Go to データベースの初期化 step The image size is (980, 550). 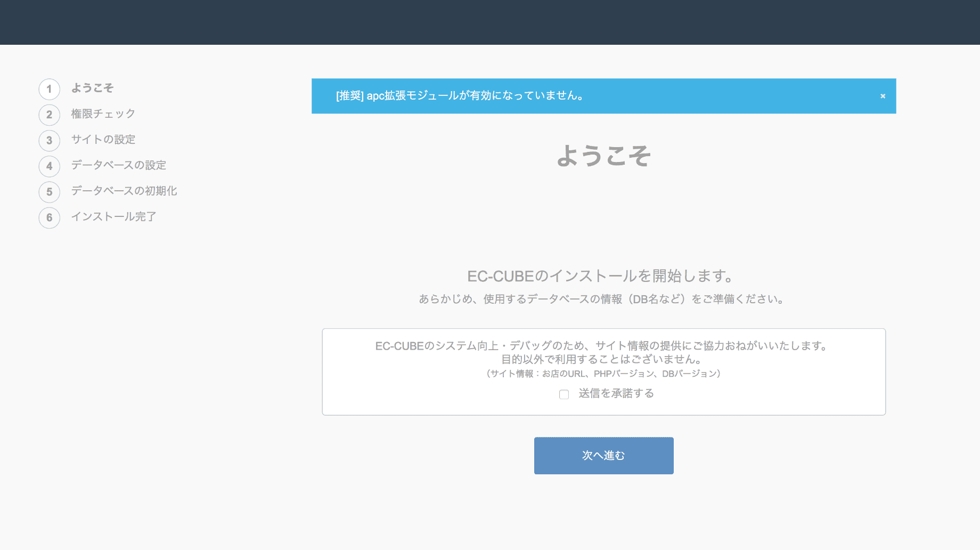point(124,191)
